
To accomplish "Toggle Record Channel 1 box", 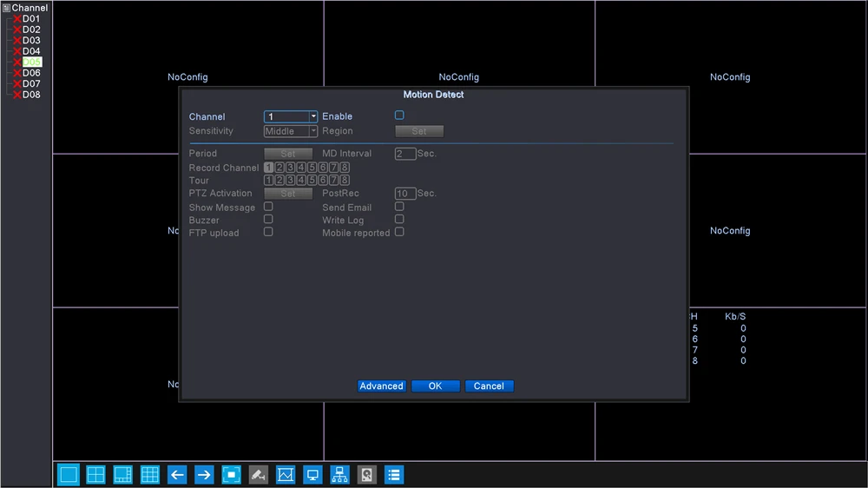I will [268, 168].
